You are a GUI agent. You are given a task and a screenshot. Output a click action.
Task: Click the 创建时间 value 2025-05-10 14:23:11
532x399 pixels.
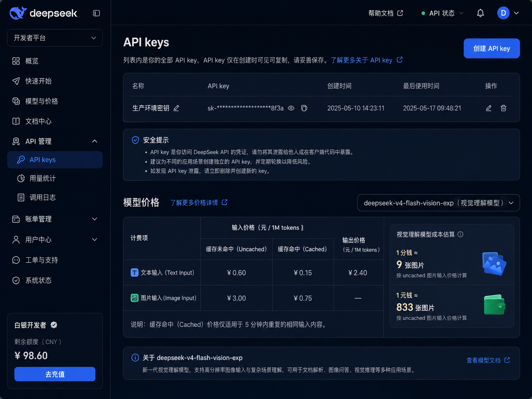(356, 108)
